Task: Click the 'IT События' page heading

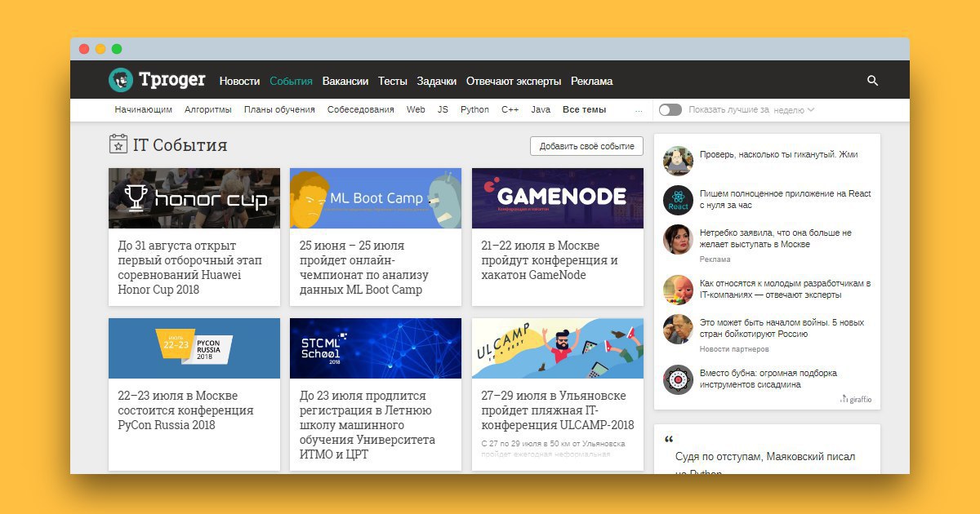Action: coord(180,145)
